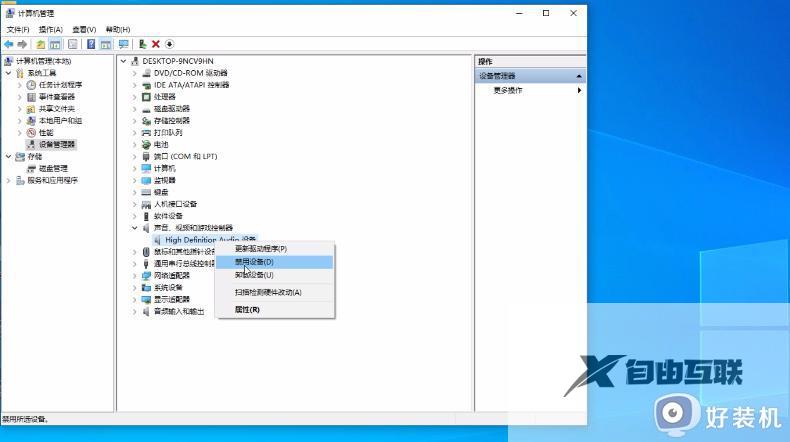Click the Properties sheet toolbar icon
Image resolution: width=790 pixels, height=442 pixels.
pyautogui.click(x=73, y=44)
